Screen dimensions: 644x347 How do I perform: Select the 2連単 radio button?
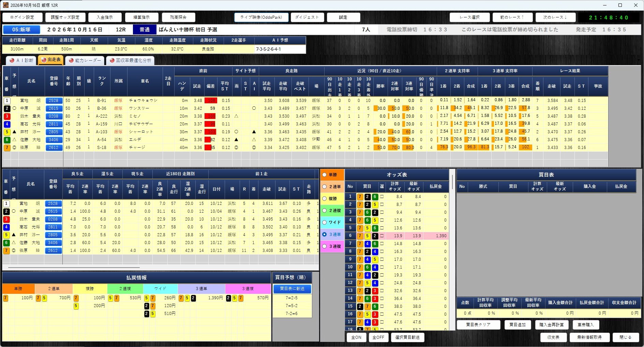click(325, 187)
